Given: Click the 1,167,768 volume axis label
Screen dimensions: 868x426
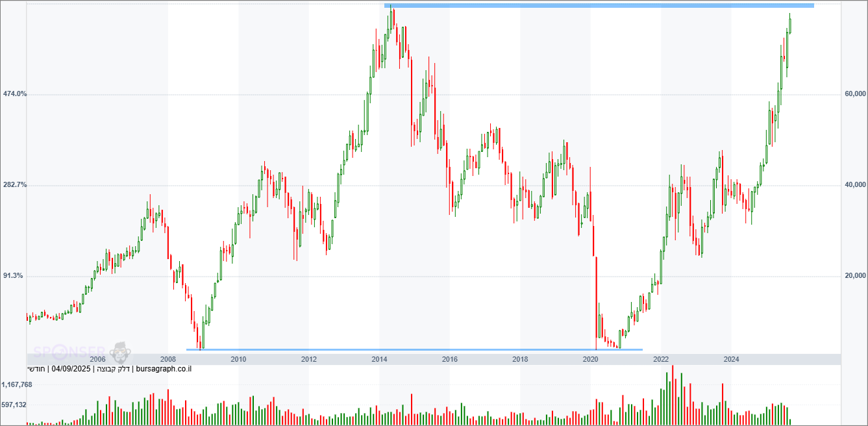Looking at the screenshot, I should coord(18,385).
